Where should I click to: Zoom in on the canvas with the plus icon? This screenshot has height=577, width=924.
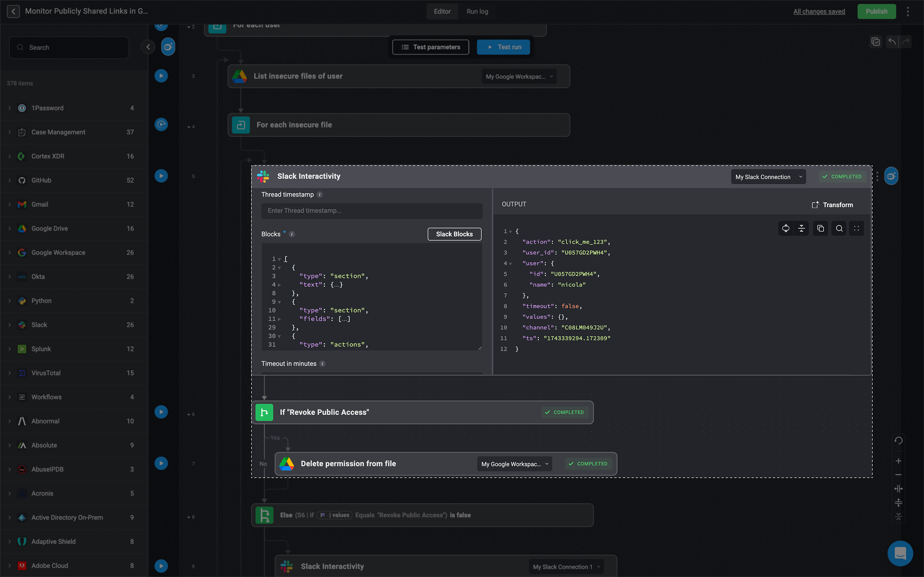(x=898, y=461)
